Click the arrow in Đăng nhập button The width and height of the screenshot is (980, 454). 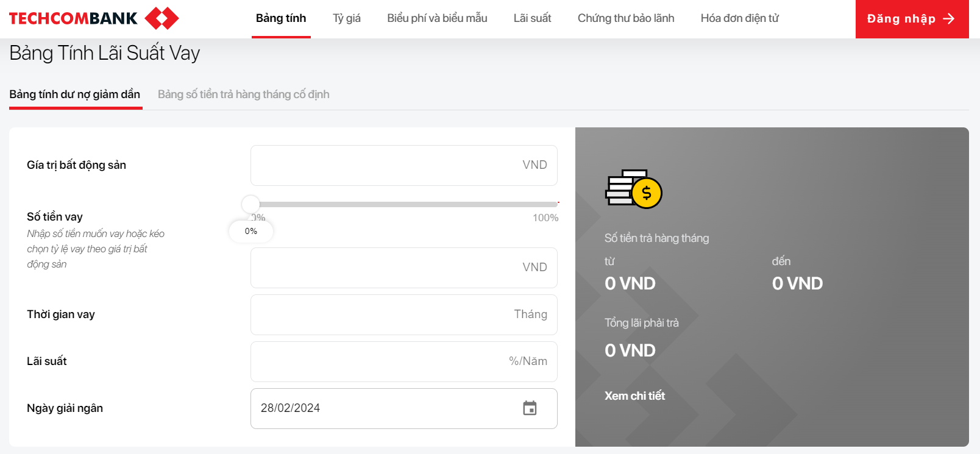tap(948, 19)
